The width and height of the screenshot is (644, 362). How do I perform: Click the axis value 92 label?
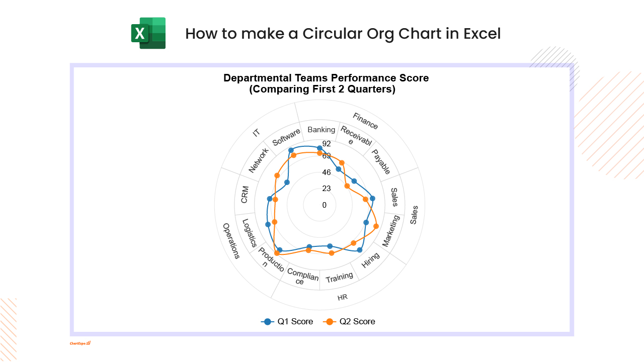327,144
